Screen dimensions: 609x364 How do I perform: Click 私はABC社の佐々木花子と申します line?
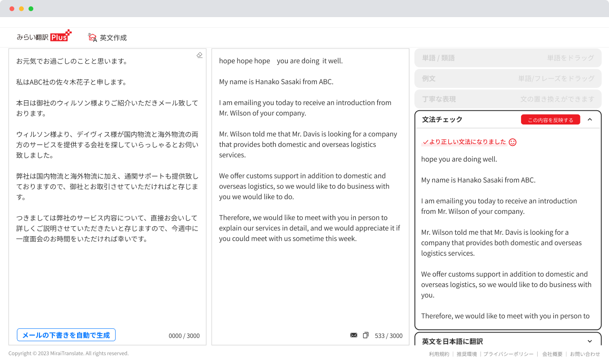[x=71, y=82]
